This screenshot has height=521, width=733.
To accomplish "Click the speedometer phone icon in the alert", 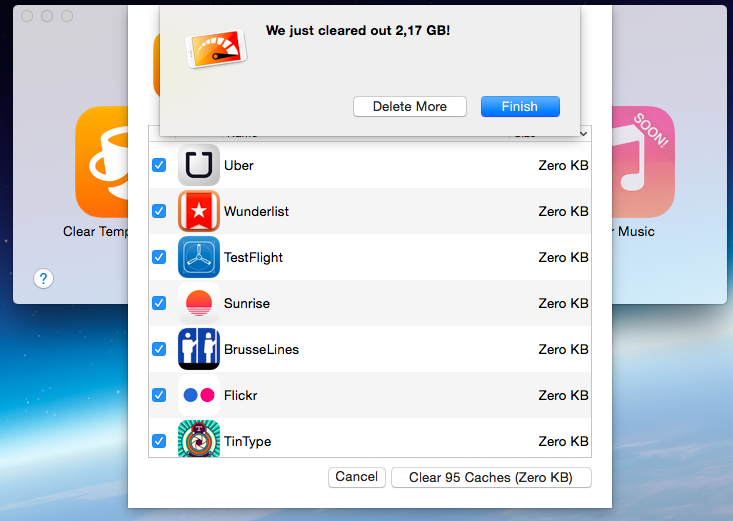I will 216,49.
